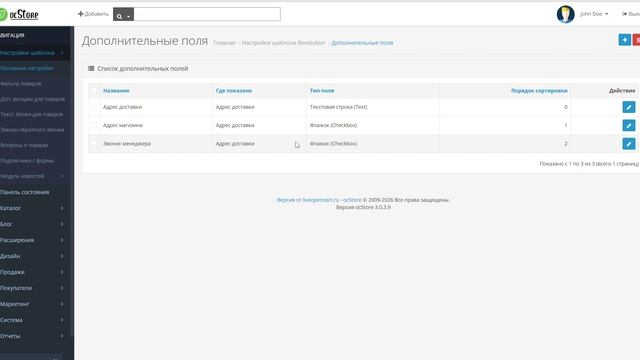Click the Дополнительные поля breadcrumb link
This screenshot has height=360, width=640.
[x=362, y=43]
